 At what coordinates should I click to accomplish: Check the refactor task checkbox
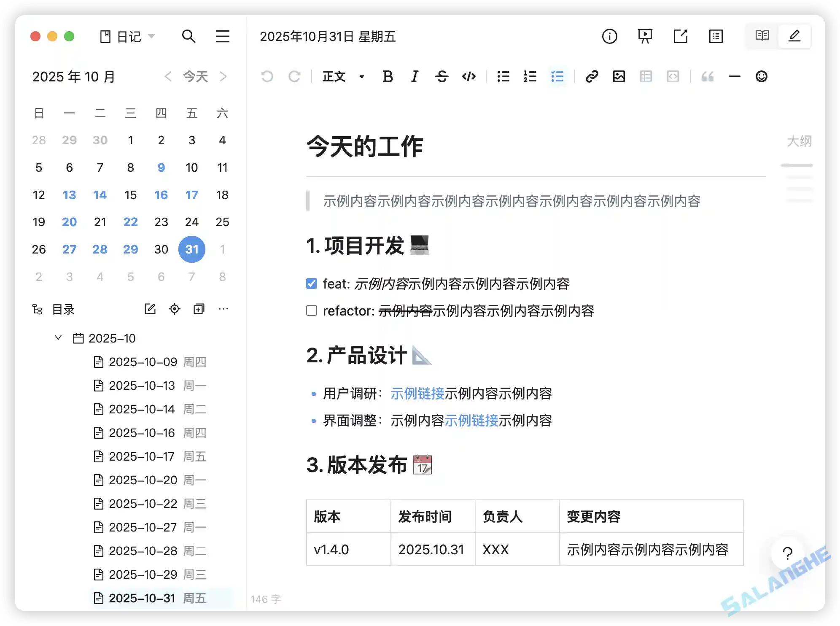[311, 310]
